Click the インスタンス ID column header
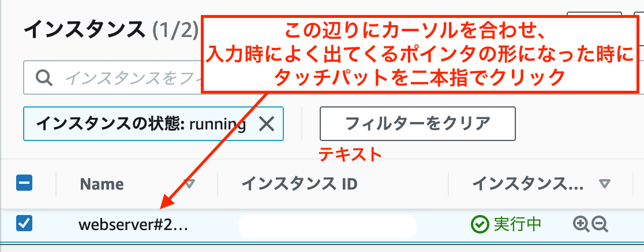The image size is (644, 252). tap(299, 184)
